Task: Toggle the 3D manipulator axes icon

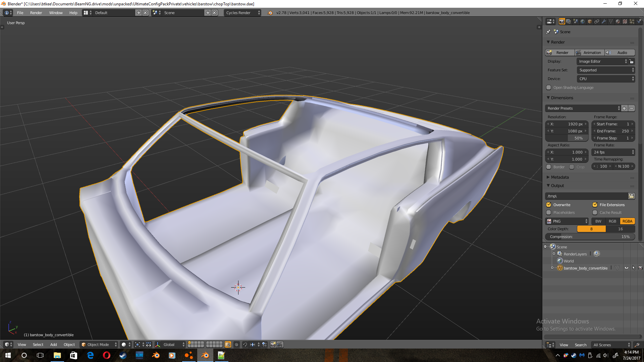Action: pos(158,345)
